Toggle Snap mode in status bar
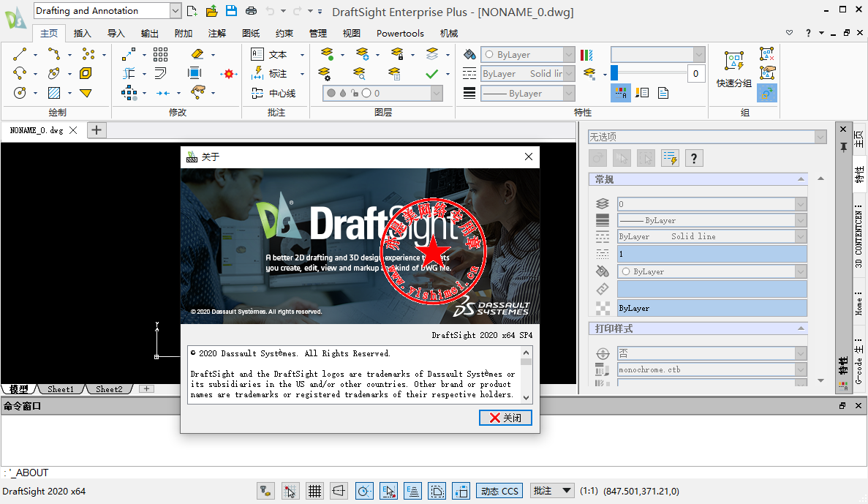The image size is (868, 504). [x=290, y=491]
